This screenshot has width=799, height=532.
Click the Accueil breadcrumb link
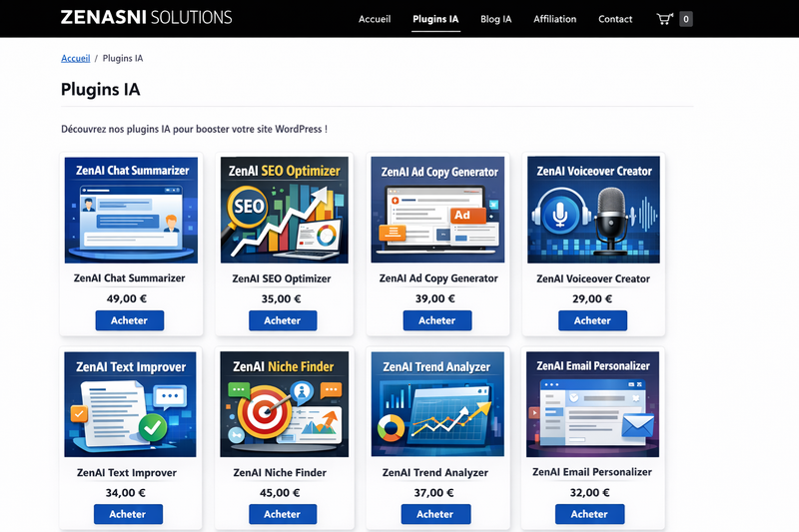tap(75, 59)
